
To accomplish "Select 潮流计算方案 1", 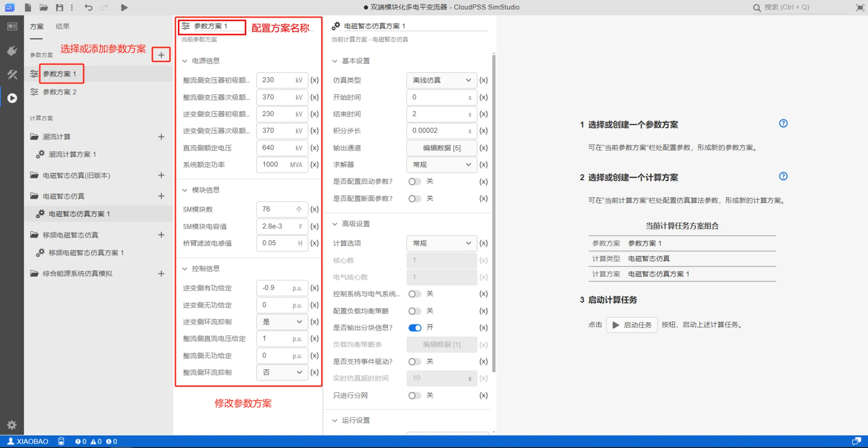I will [x=98, y=154].
